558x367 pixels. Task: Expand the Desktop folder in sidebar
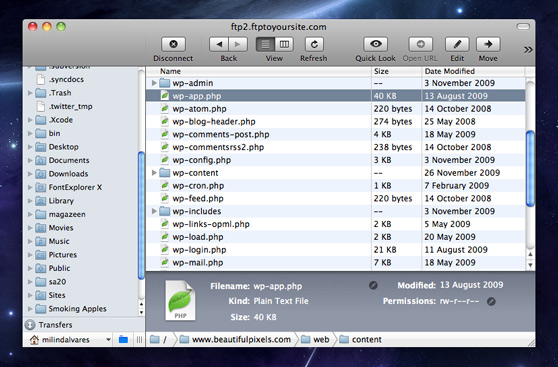coord(30,147)
